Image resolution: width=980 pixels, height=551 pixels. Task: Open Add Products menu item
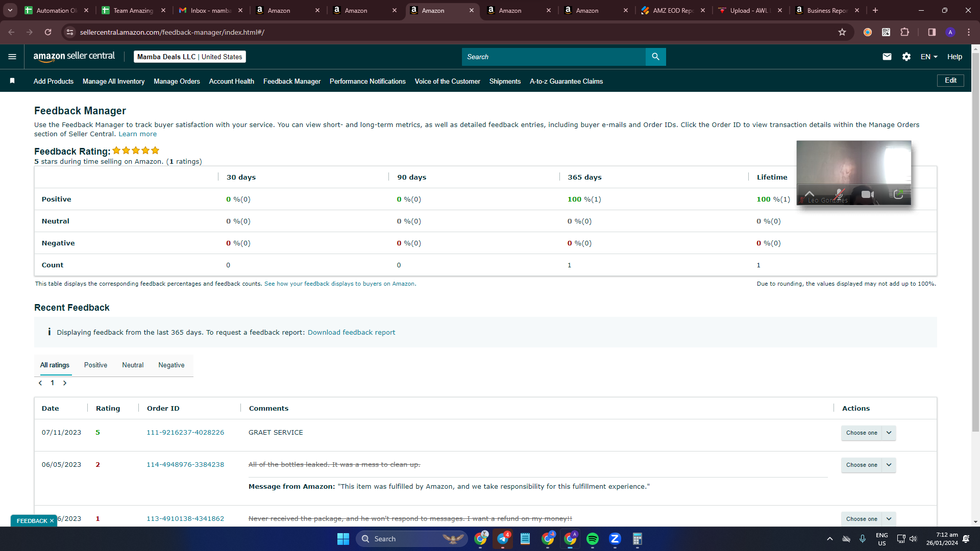54,81
